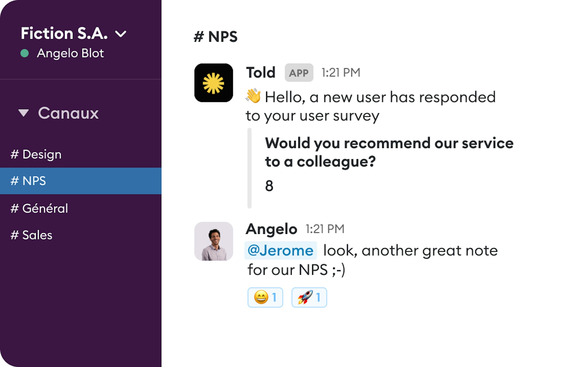Viewport: 588px width, 367px height.
Task: Click the Angelo Blot username in sidebar
Action: [70, 53]
